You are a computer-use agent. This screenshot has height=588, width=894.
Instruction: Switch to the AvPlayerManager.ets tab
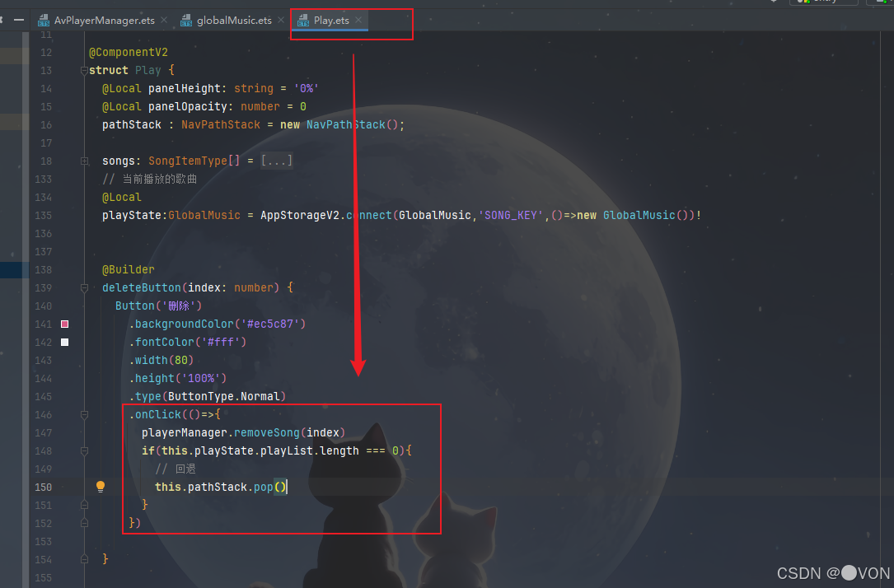[104, 21]
